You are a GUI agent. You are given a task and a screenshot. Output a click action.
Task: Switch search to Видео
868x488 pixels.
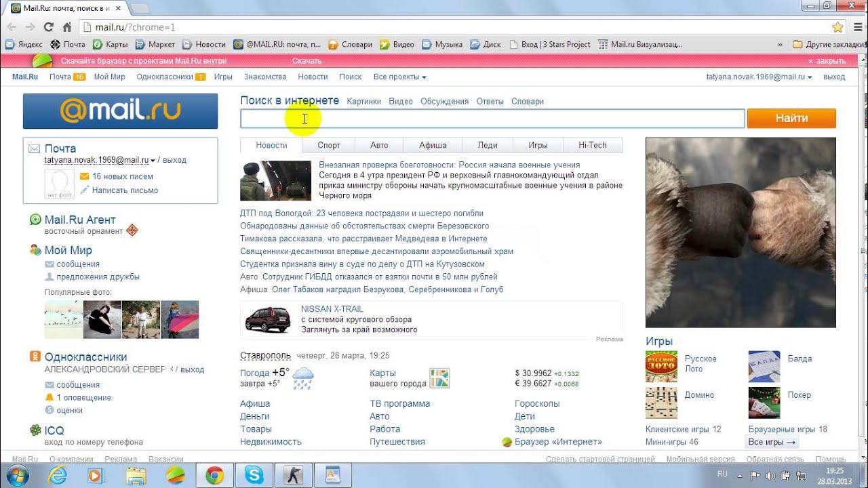tap(401, 101)
